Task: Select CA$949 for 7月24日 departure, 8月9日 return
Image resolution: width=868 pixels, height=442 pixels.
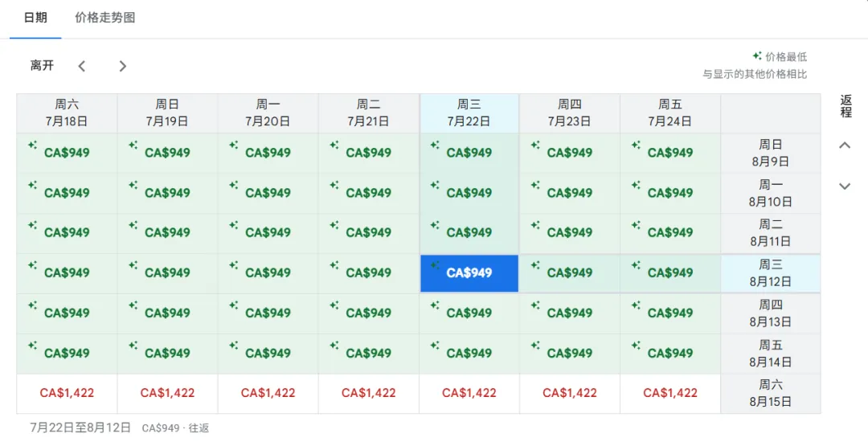Action: [670, 153]
